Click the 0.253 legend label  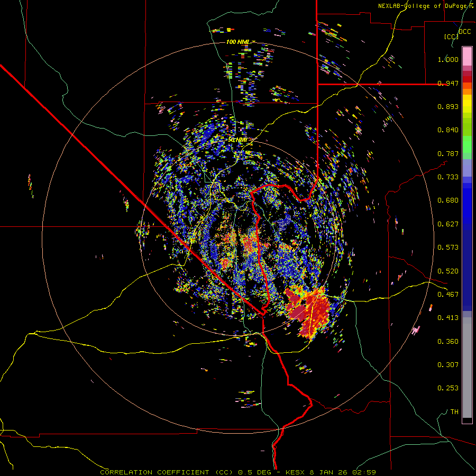[x=448, y=388]
